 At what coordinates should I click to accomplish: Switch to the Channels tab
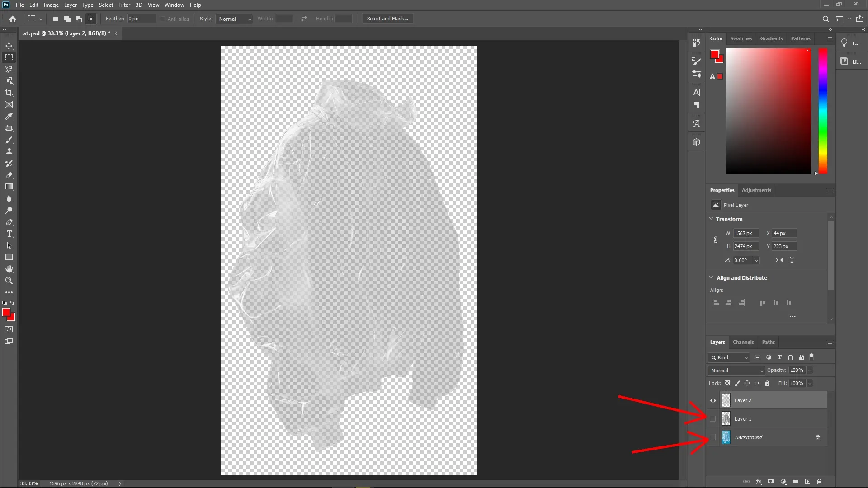click(x=743, y=342)
